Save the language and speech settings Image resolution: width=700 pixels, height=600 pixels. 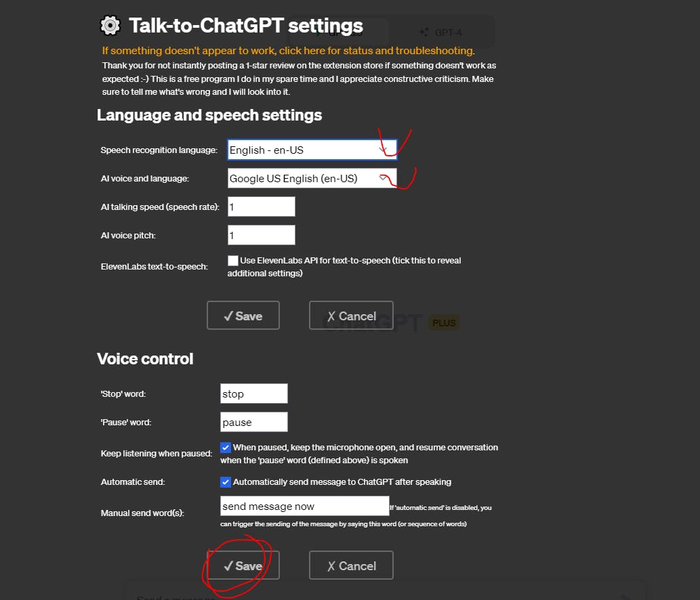(243, 316)
